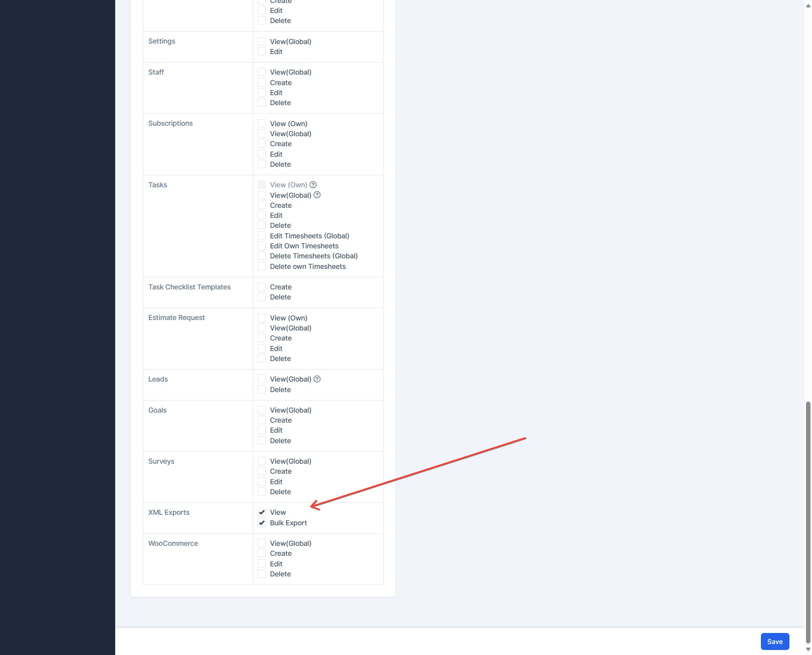Check Staff Edit checkbox
The width and height of the screenshot is (812, 655).
coord(261,93)
